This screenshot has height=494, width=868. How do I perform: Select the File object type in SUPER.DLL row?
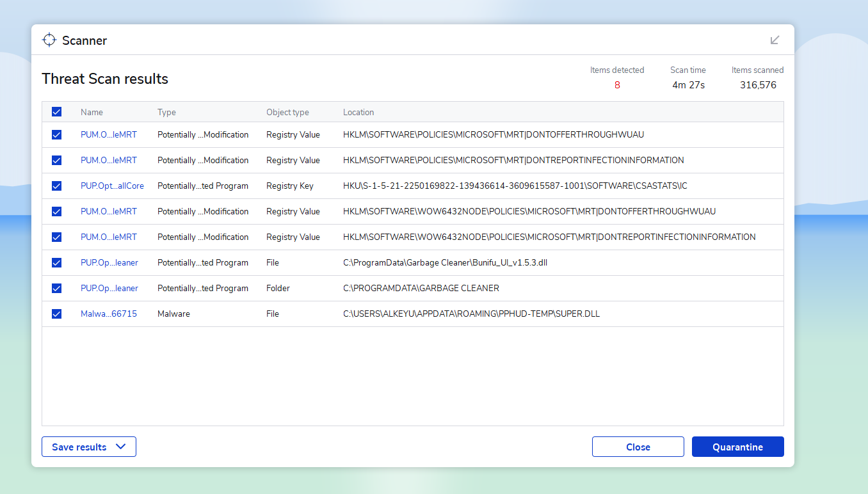(273, 314)
